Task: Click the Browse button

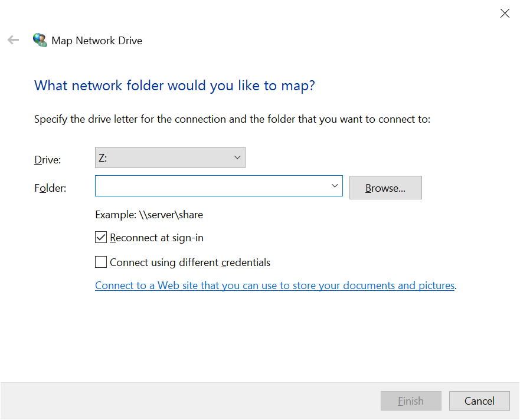Action: pyautogui.click(x=385, y=187)
